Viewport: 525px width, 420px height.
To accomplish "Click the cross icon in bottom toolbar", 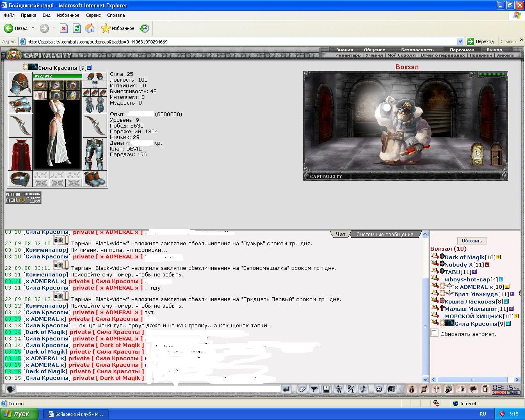I will 436,389.
